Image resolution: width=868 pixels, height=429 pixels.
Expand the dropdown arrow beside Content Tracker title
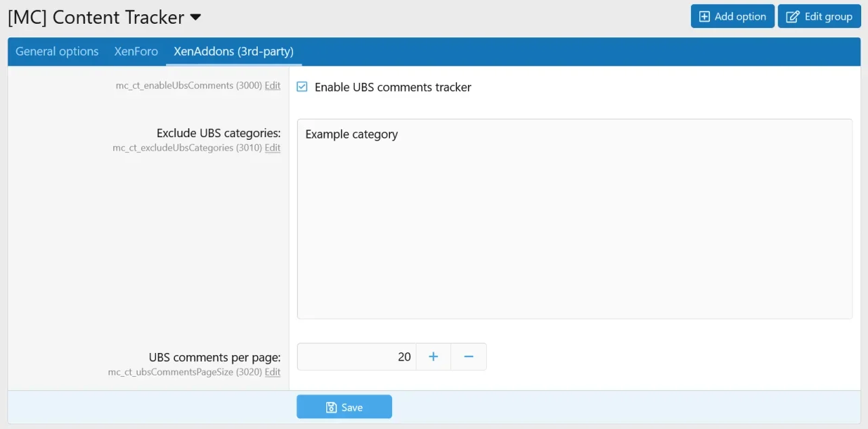pos(195,17)
